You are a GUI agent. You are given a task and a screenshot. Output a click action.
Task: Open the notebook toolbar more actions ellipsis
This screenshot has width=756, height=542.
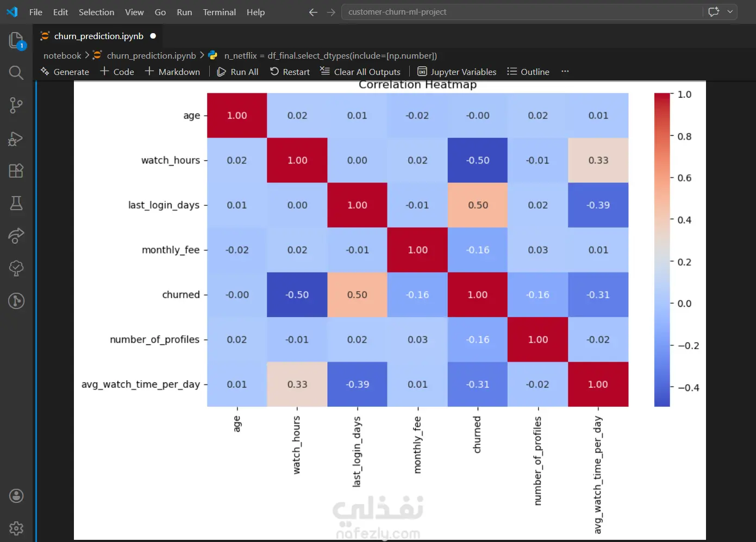tap(565, 72)
